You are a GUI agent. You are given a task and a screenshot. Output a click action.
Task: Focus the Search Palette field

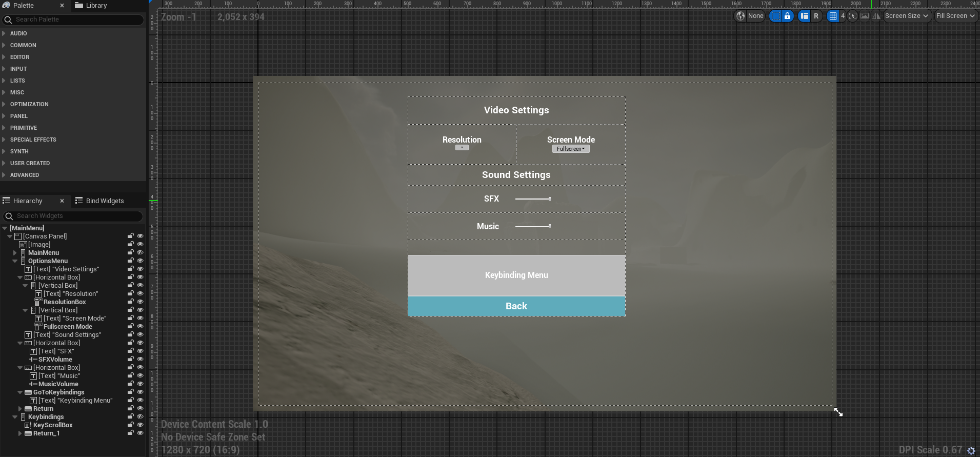(x=73, y=19)
